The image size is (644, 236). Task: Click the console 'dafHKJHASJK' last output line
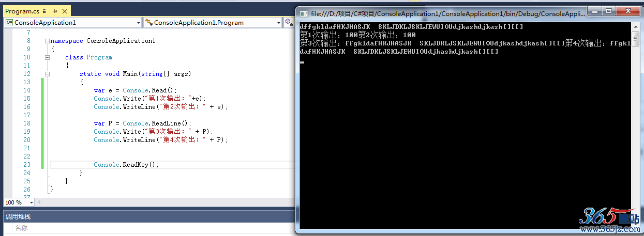[x=399, y=51]
